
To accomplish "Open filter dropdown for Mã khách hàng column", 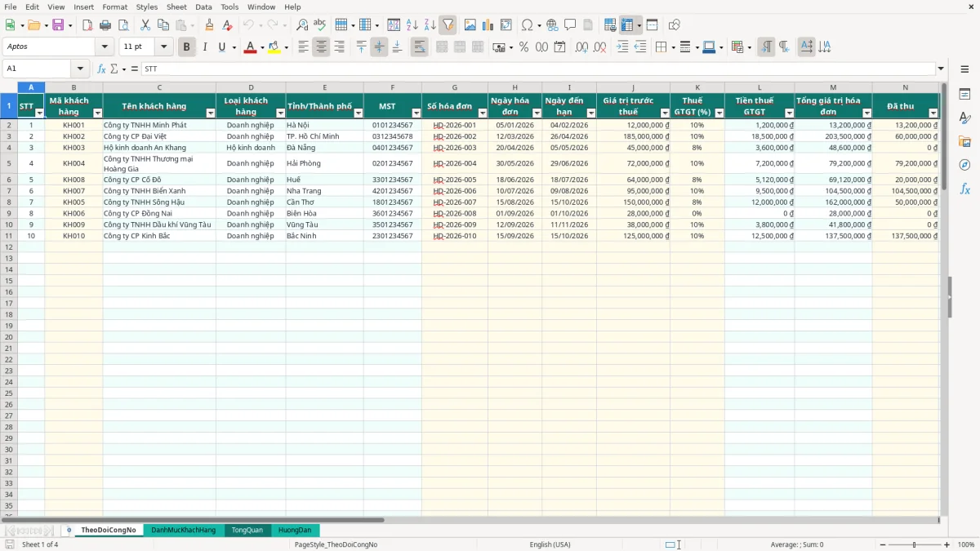I will pyautogui.click(x=97, y=113).
